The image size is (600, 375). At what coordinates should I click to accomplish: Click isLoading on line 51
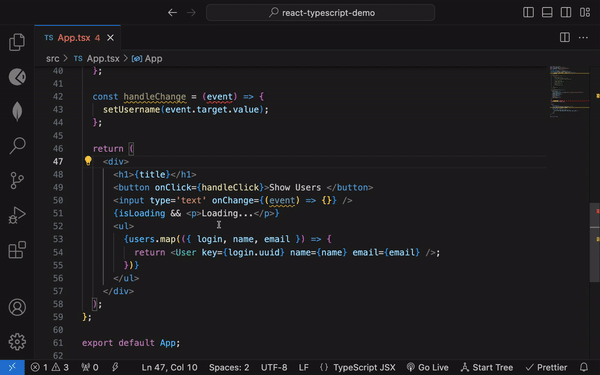tap(142, 213)
